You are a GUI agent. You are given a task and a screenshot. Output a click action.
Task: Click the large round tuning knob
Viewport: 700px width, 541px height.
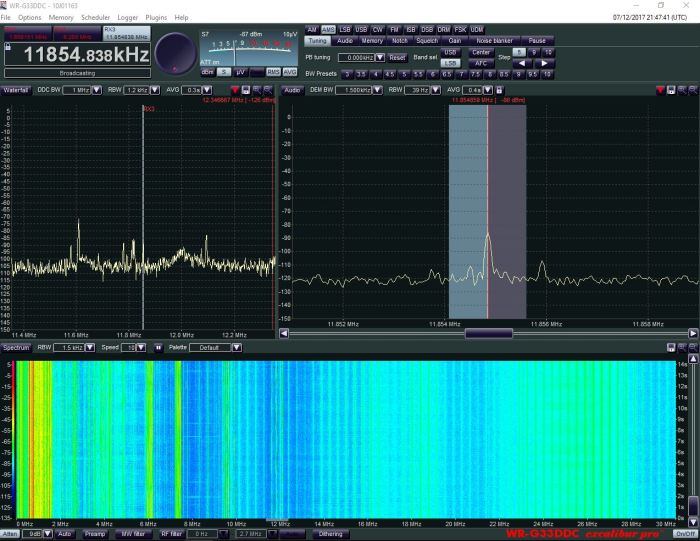[x=175, y=53]
